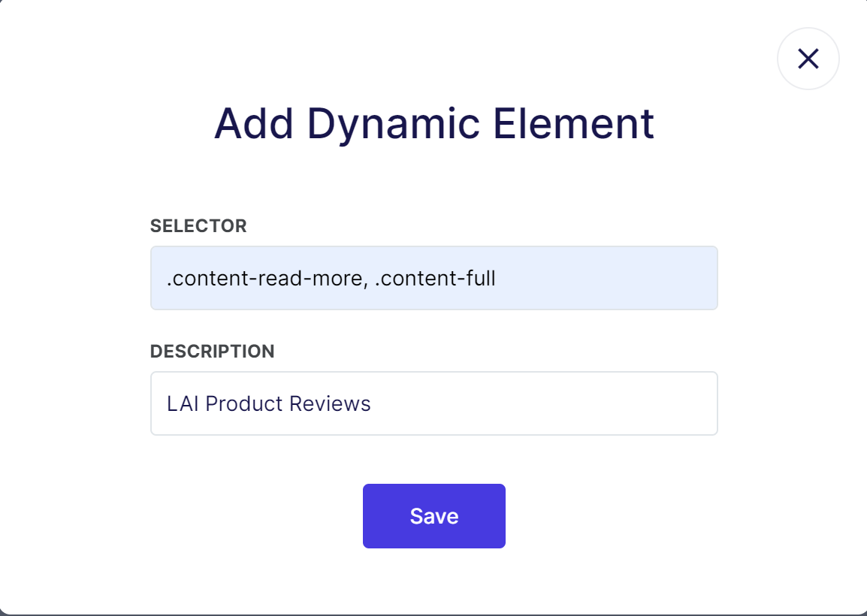
Task: Click the empty area after LAI Product Reviews
Action: tap(543, 403)
